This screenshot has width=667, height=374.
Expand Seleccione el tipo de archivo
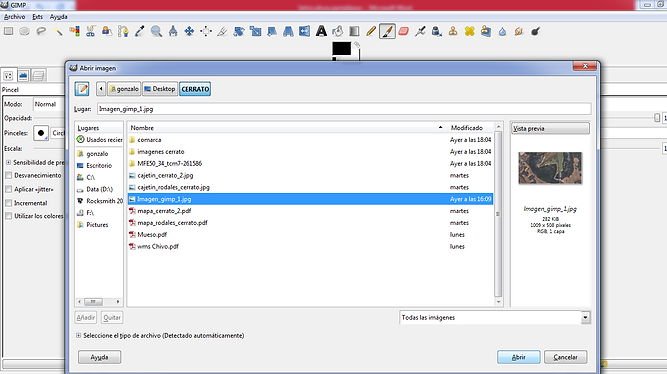[x=78, y=336]
